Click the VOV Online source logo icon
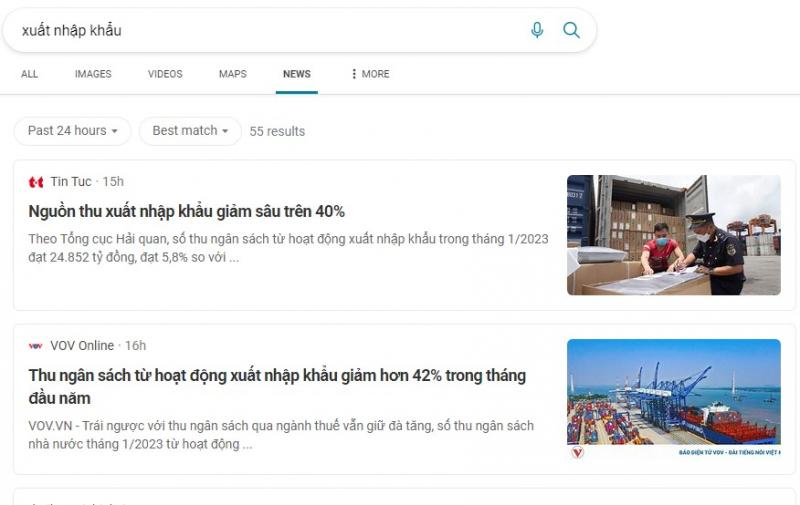This screenshot has width=800, height=505. (36, 346)
